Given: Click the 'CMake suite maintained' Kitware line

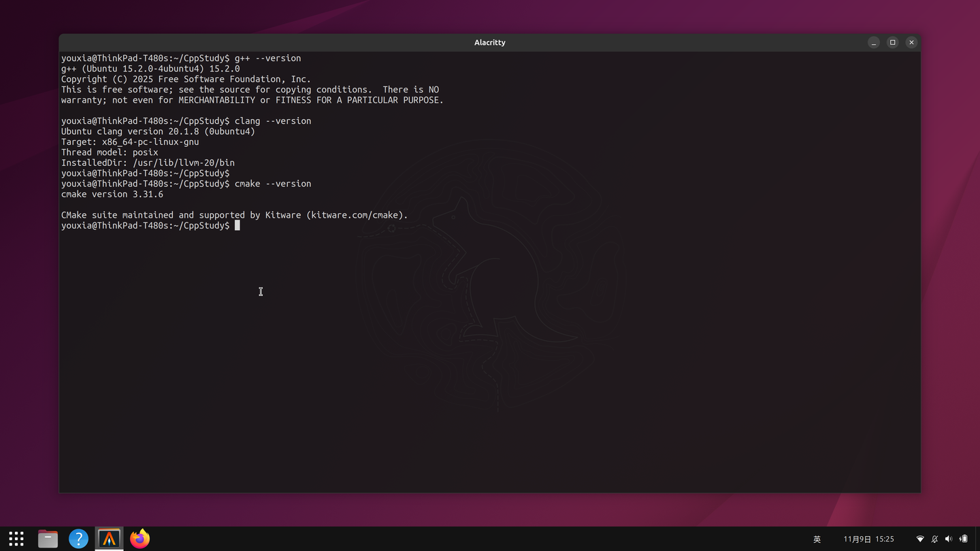Looking at the screenshot, I should 235,215.
